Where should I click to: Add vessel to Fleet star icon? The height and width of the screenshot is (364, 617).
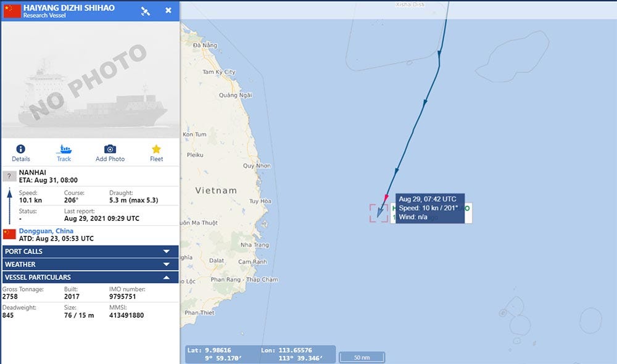[x=156, y=149]
